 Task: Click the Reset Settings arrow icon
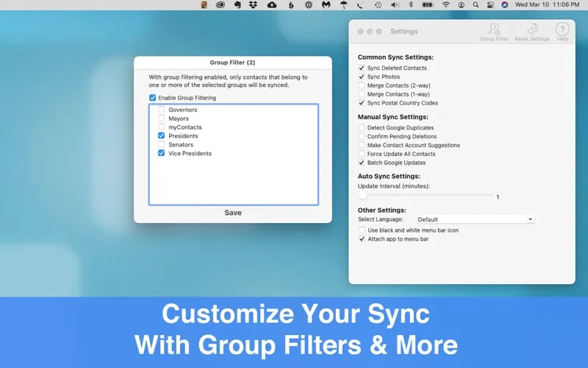coord(532,31)
